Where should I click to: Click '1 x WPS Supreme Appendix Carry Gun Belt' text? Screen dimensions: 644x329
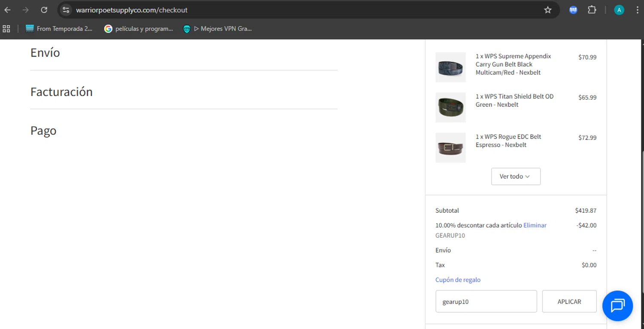point(513,64)
